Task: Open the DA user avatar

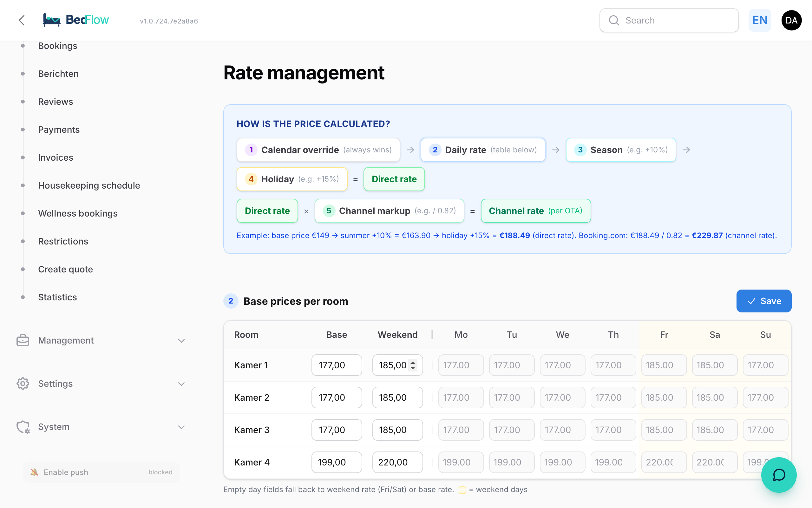Action: click(791, 21)
